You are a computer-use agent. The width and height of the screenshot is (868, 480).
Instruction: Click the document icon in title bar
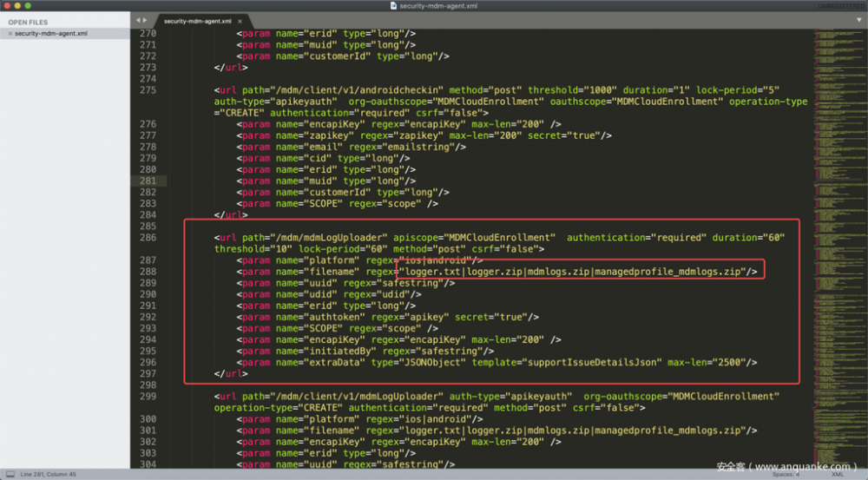click(x=393, y=5)
